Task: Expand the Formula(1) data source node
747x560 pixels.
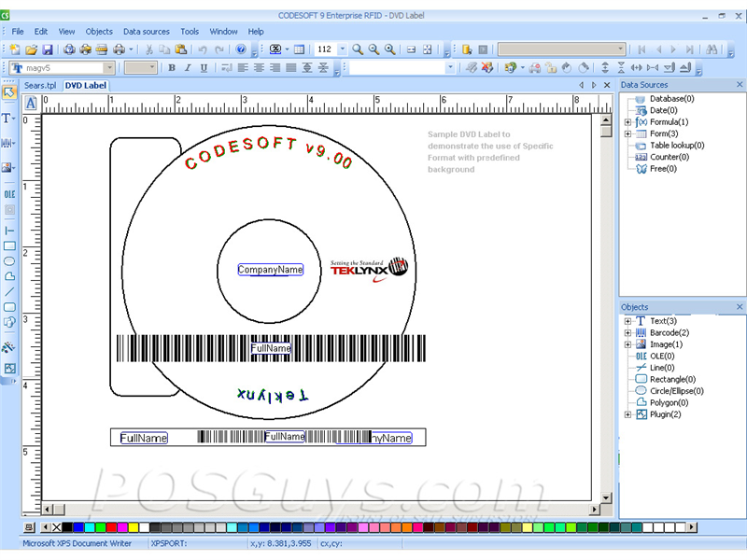Action: pos(627,122)
